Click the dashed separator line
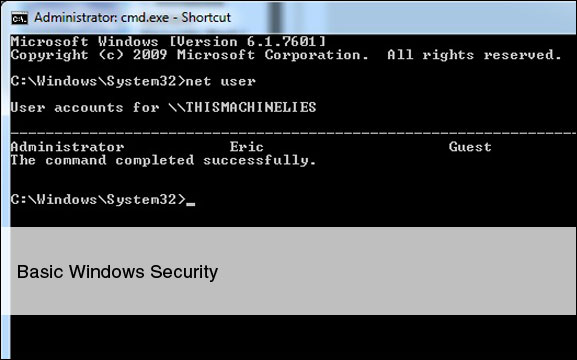 (x=293, y=133)
